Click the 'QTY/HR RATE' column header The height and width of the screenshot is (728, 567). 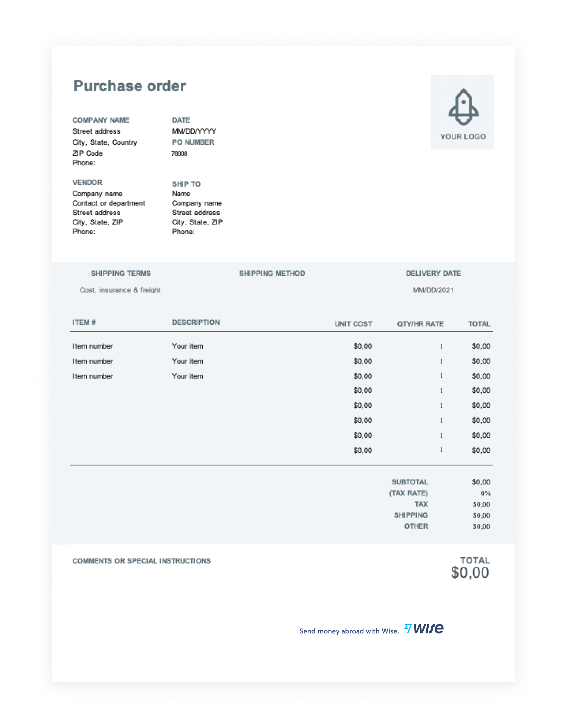tap(421, 324)
